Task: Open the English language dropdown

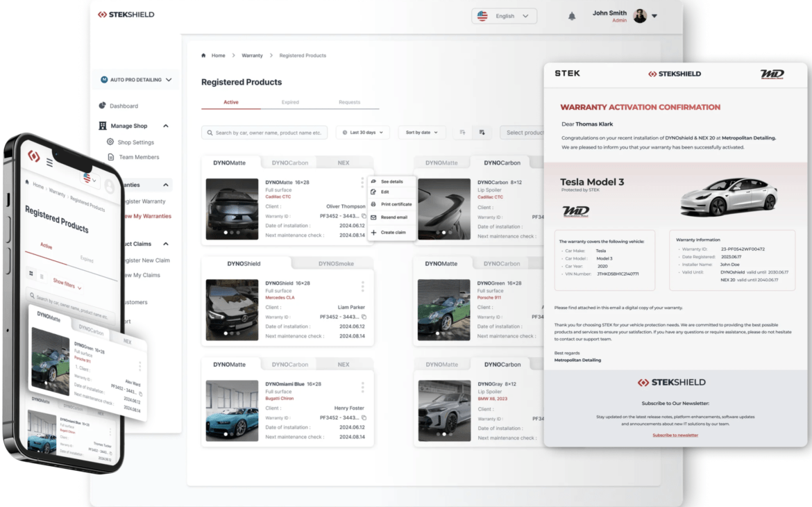Action: click(x=504, y=16)
